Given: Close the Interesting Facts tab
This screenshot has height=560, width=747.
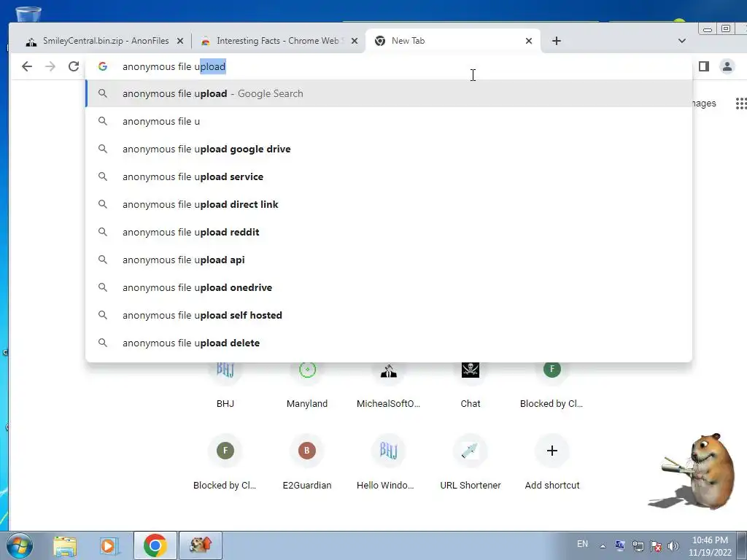Looking at the screenshot, I should tap(355, 41).
